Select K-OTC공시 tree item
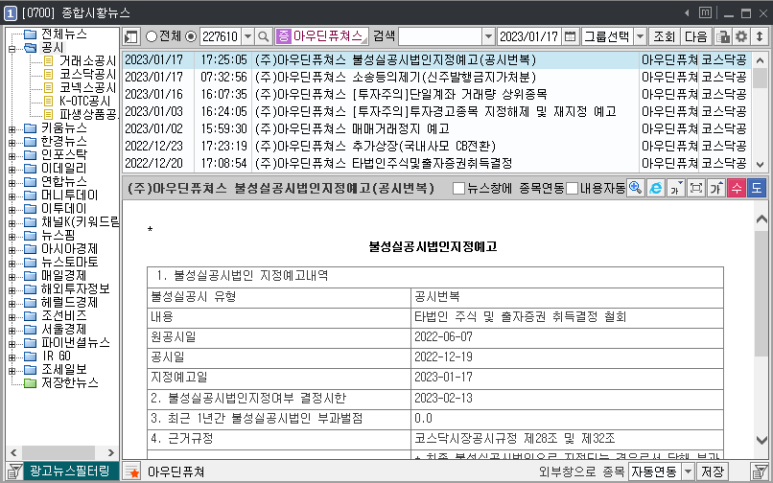Screen dimensions: 773x483 click(85, 101)
